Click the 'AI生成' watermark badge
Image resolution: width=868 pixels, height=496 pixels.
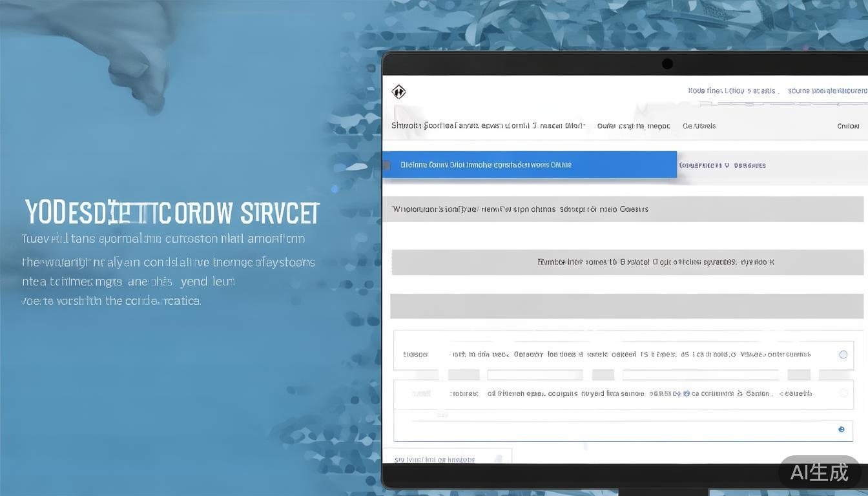coord(819,472)
